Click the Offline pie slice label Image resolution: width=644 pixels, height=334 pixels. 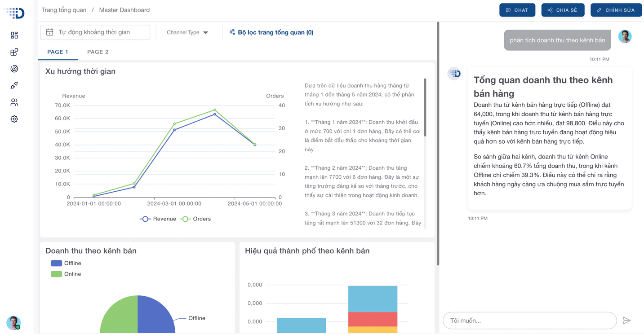[x=197, y=318]
